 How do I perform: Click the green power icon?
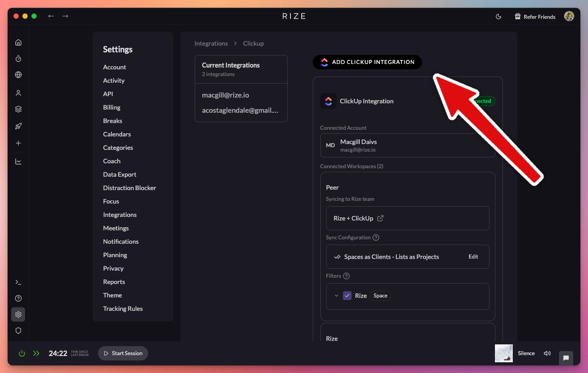point(21,353)
